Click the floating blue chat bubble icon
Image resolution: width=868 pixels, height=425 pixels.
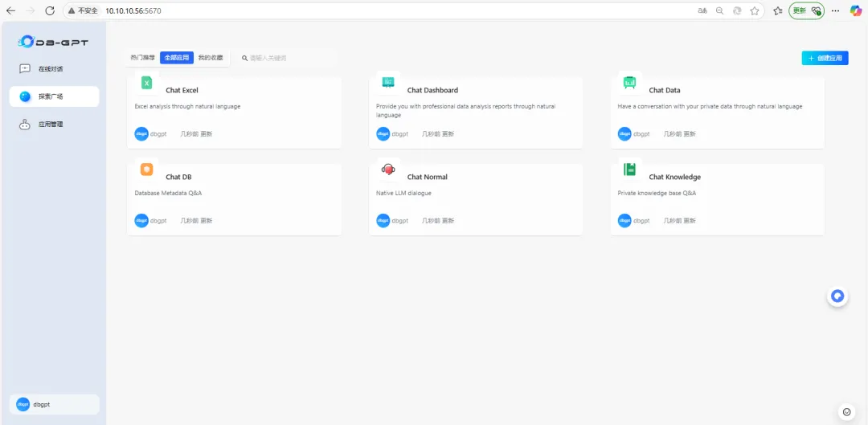coord(837,296)
